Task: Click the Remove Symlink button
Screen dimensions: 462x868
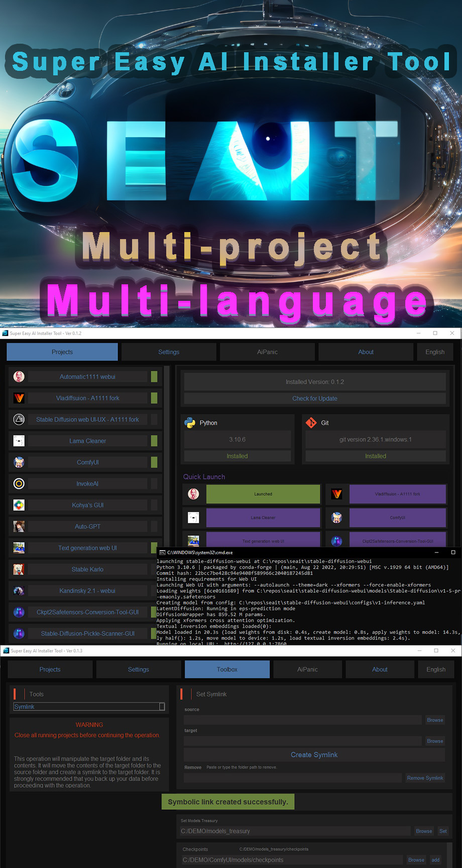Action: coord(425,778)
